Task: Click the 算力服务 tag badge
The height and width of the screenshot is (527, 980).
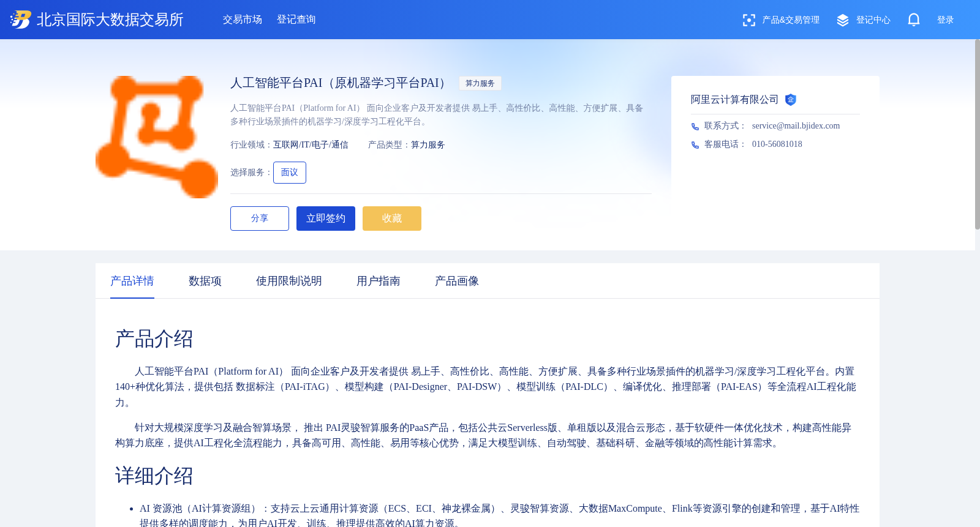Action: 480,83
